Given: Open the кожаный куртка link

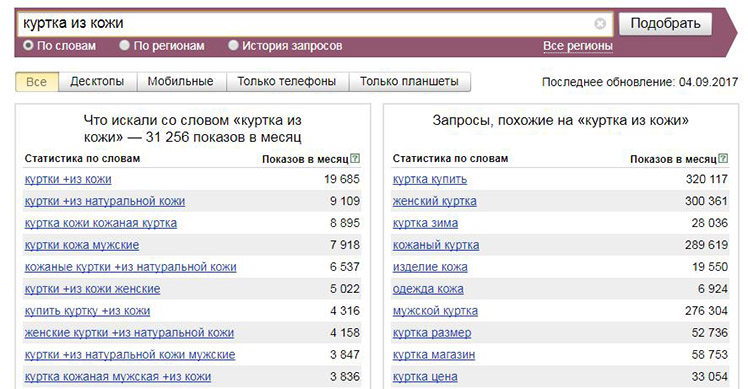Looking at the screenshot, I should 436,245.
